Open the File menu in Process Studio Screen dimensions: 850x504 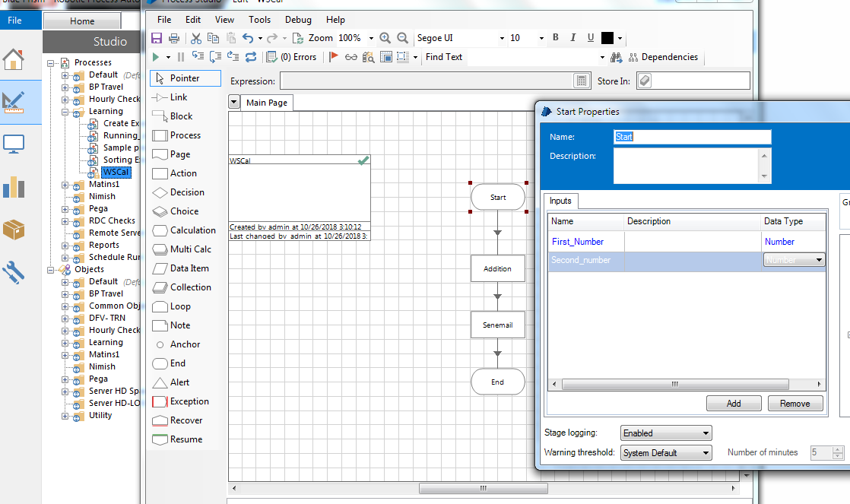pyautogui.click(x=164, y=20)
